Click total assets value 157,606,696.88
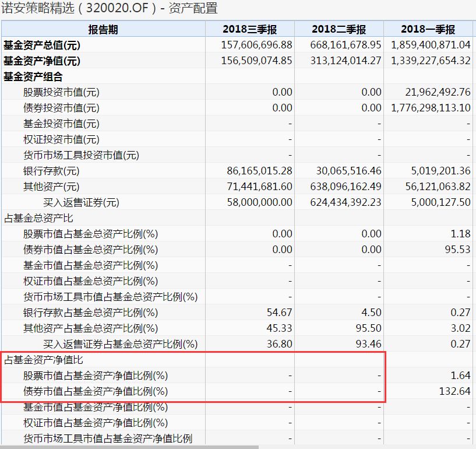 pyautogui.click(x=256, y=45)
